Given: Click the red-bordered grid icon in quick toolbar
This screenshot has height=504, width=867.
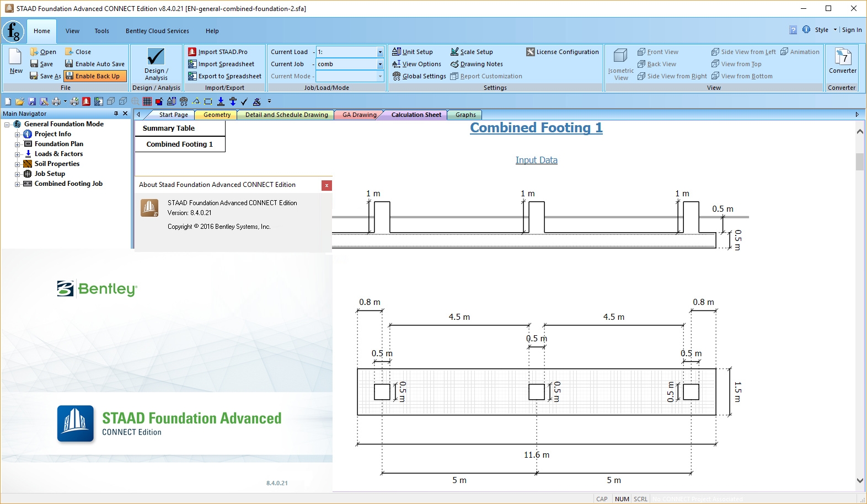Looking at the screenshot, I should [x=147, y=101].
